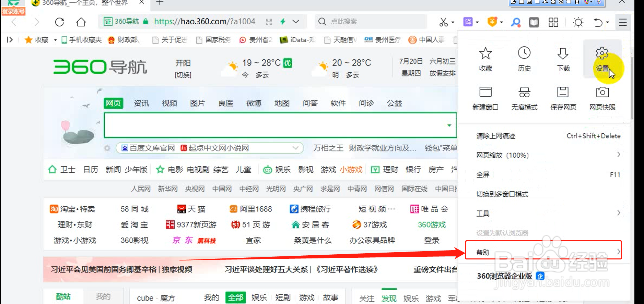Image resolution: width=644 pixels, height=304 pixels.
Task: Click the 360导航 logo
Action: [100, 67]
